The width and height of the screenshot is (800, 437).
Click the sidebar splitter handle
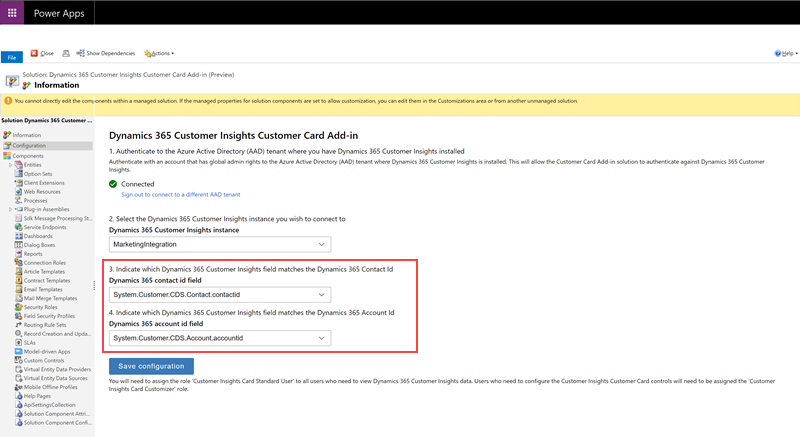coord(94,286)
